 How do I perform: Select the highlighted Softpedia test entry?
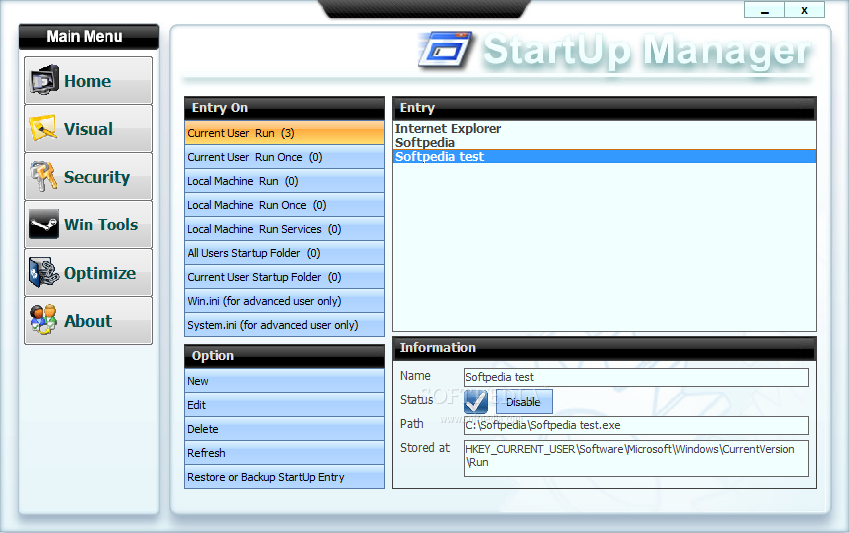[604, 157]
